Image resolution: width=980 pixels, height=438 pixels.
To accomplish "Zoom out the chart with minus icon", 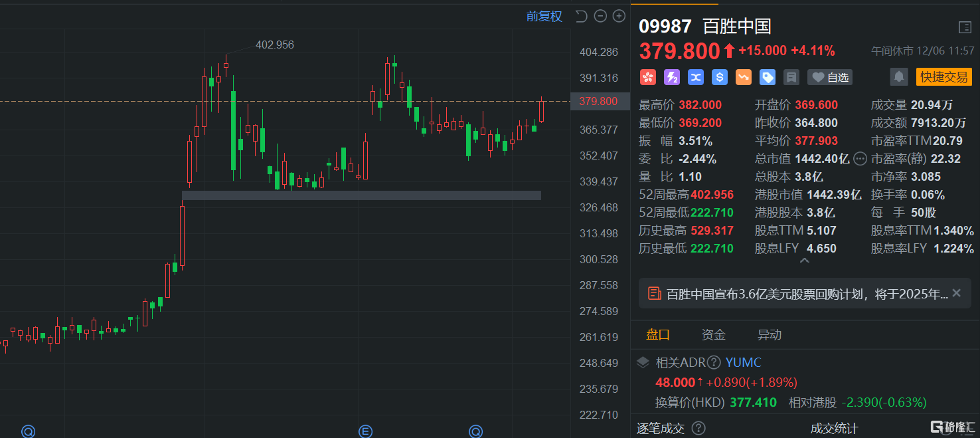I will (x=600, y=17).
